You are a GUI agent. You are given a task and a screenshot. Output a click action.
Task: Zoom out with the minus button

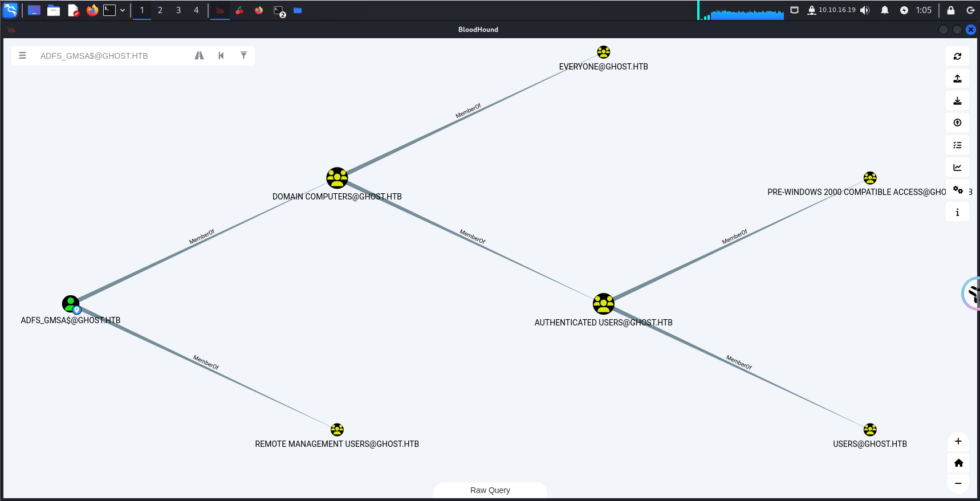pos(958,483)
